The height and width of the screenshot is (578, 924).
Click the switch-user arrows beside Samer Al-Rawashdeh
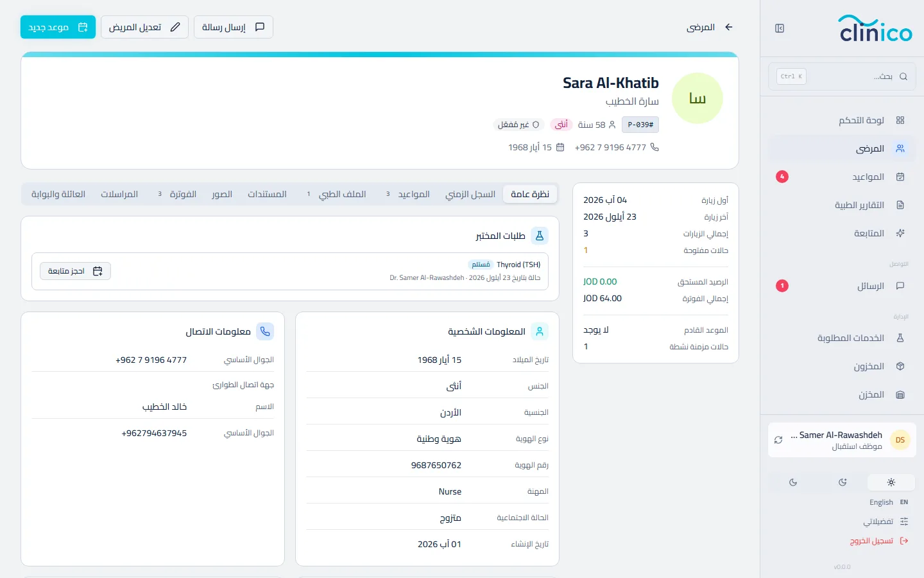click(x=778, y=440)
